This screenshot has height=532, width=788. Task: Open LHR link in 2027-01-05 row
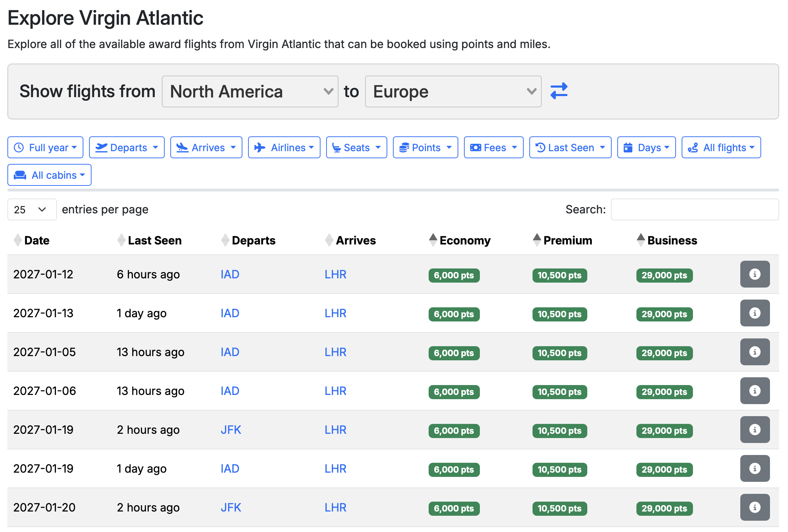[x=335, y=352]
